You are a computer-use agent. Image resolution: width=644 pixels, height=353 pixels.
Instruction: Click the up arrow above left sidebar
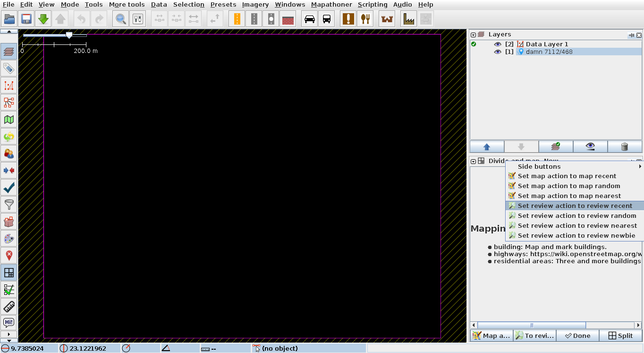coord(8,32)
